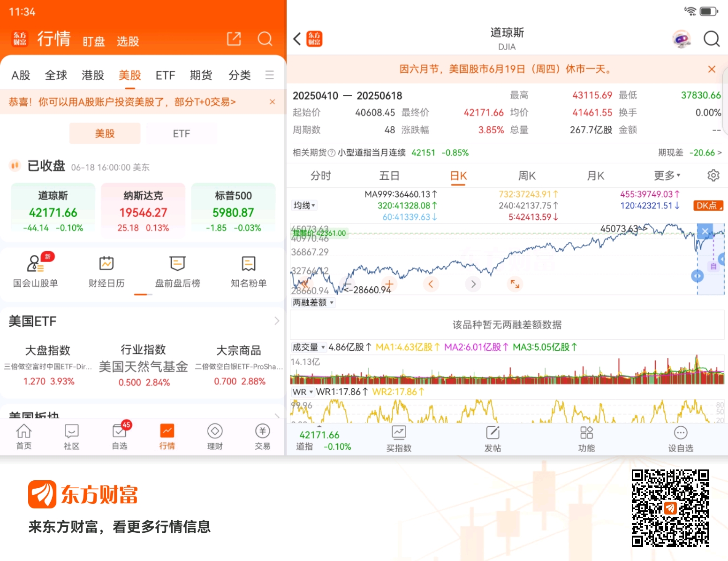Select 五日 chart tab

tap(389, 176)
